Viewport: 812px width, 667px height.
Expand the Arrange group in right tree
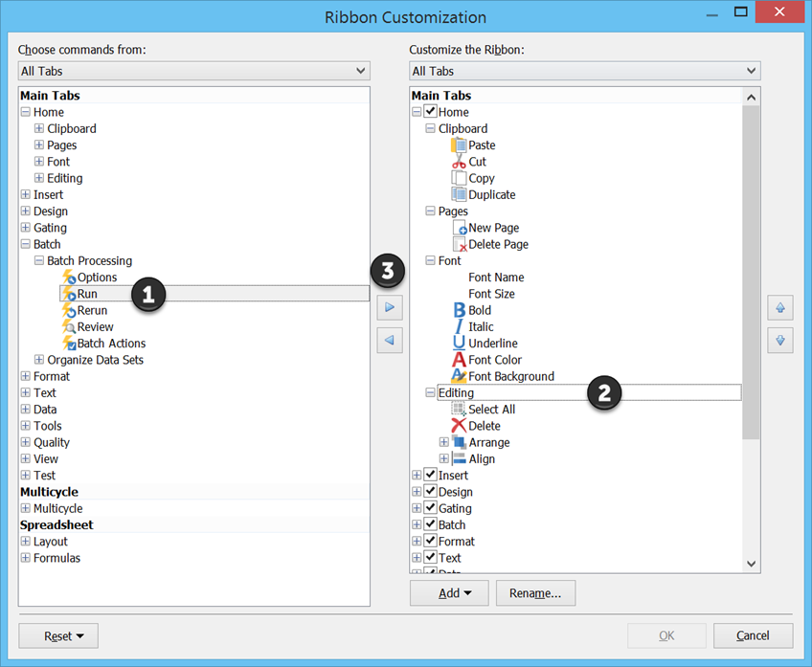[x=443, y=442]
